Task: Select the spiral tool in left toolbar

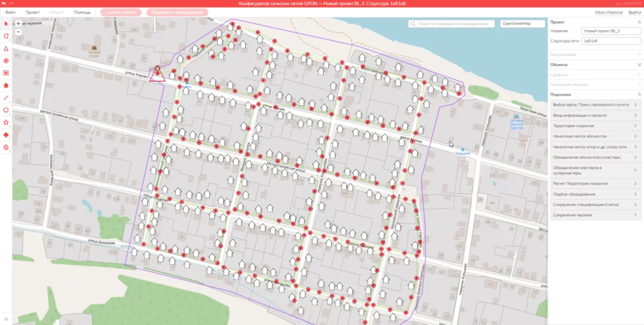Action: pyautogui.click(x=6, y=147)
